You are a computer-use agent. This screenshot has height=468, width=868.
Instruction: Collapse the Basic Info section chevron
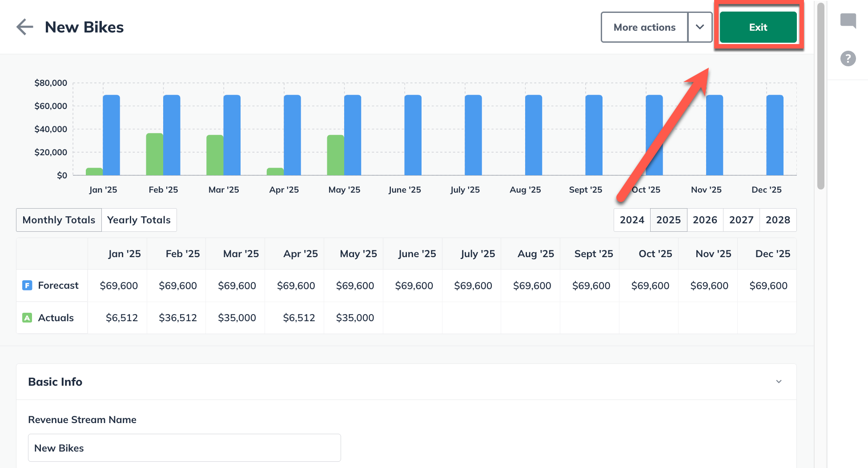(x=779, y=382)
